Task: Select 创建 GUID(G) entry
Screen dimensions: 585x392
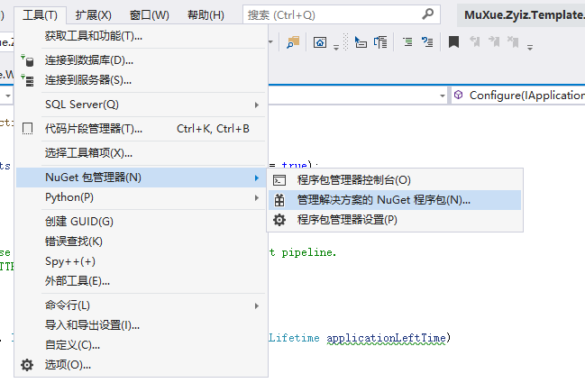Action: click(x=142, y=222)
